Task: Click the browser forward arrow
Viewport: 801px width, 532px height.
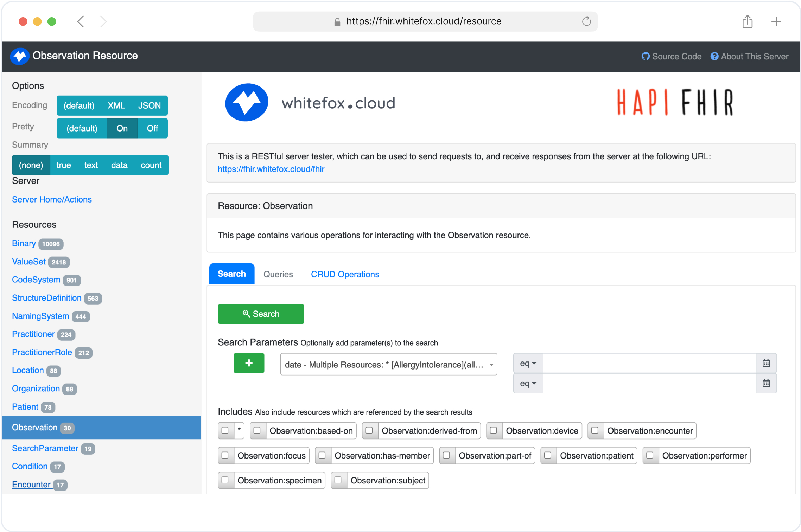Action: (103, 21)
